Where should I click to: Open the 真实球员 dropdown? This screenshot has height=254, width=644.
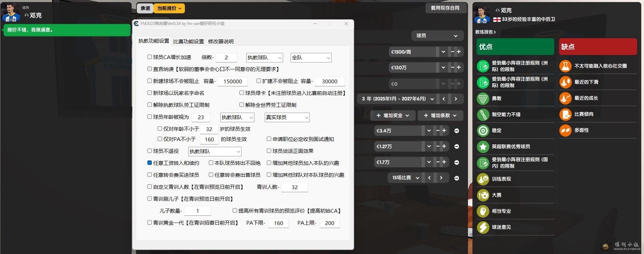click(287, 117)
